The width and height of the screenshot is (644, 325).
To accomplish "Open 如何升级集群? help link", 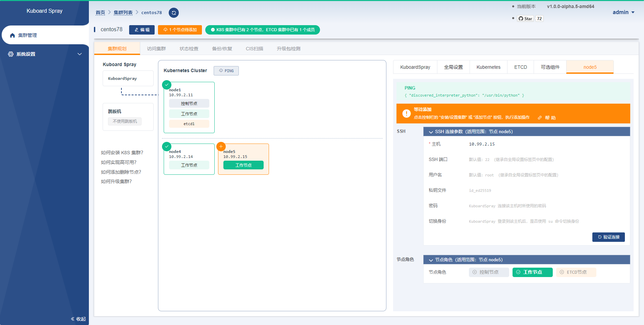I will pos(116,181).
